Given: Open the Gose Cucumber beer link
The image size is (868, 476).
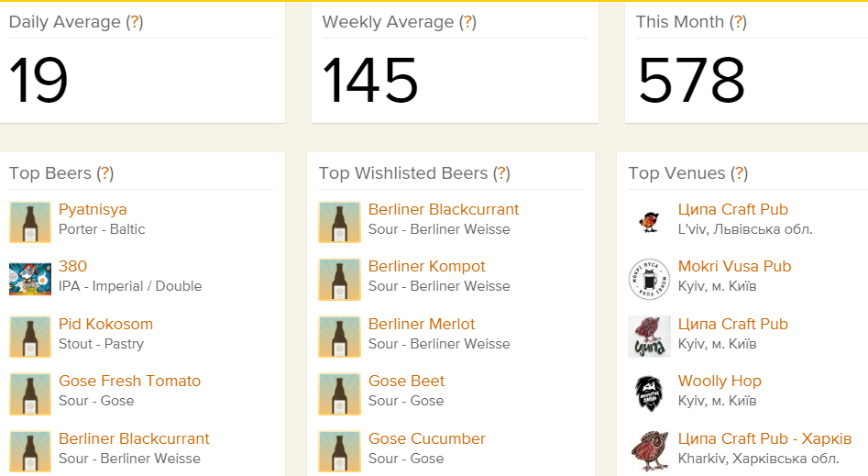Looking at the screenshot, I should [x=426, y=439].
